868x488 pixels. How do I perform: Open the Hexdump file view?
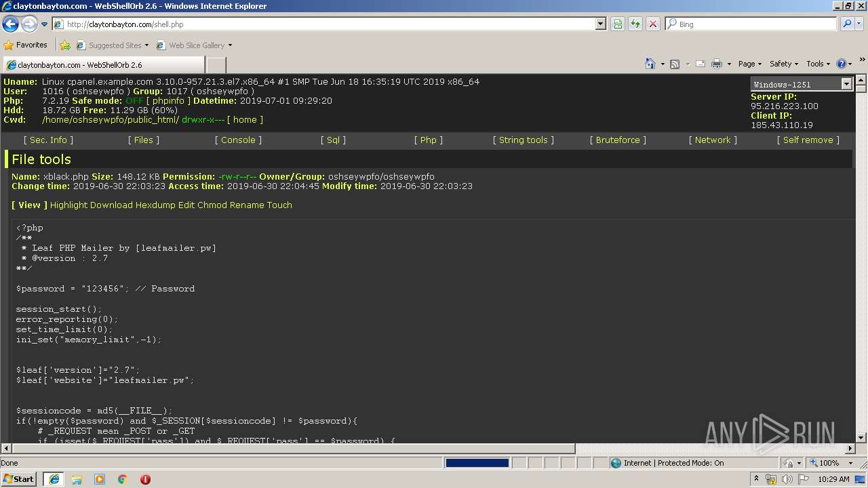155,205
